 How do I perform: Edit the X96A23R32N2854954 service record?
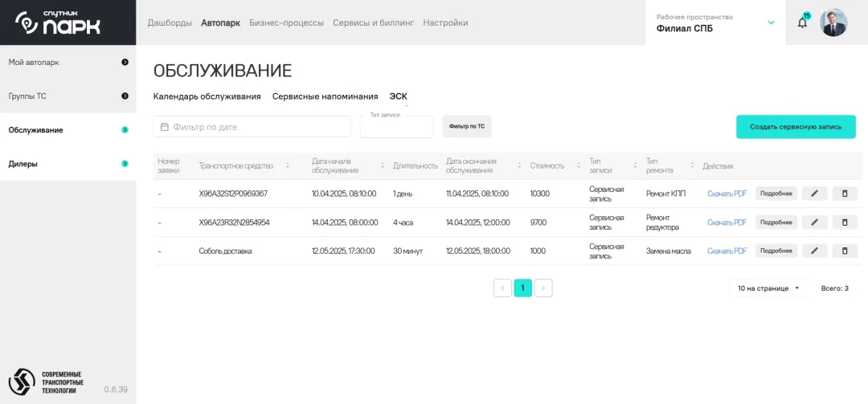point(814,222)
